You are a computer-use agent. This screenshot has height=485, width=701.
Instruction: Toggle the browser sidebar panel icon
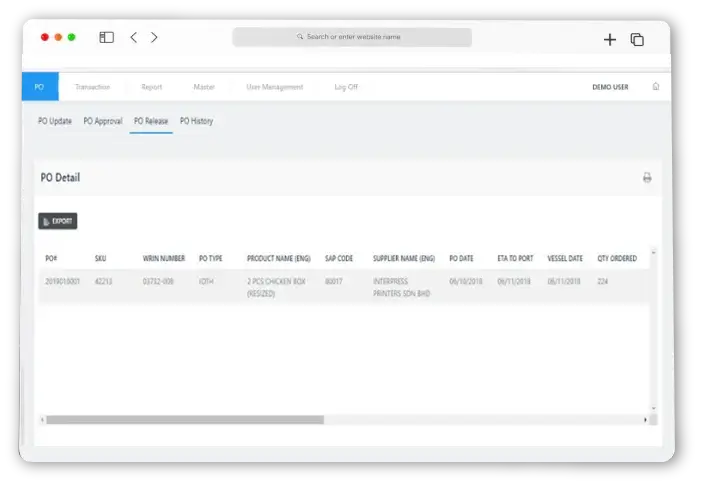pos(106,38)
